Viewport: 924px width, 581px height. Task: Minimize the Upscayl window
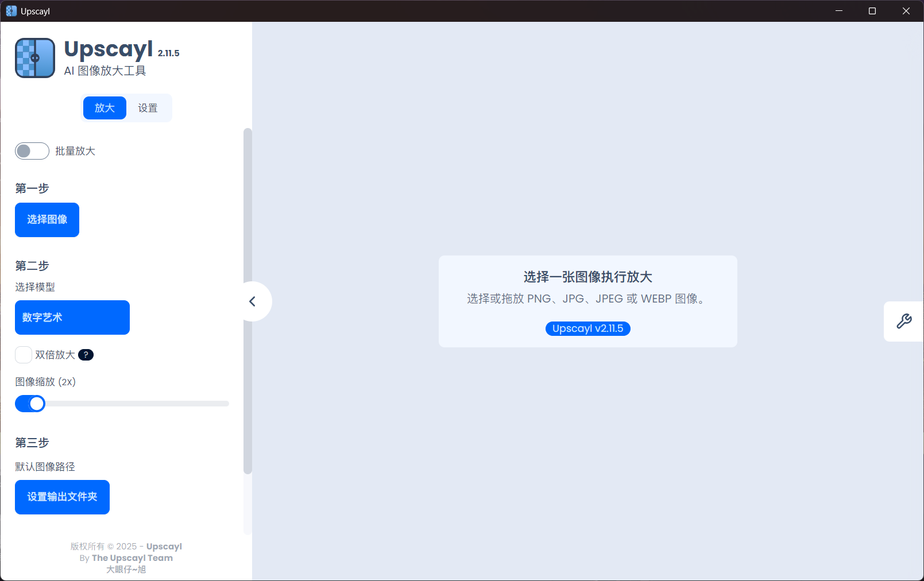click(838, 11)
